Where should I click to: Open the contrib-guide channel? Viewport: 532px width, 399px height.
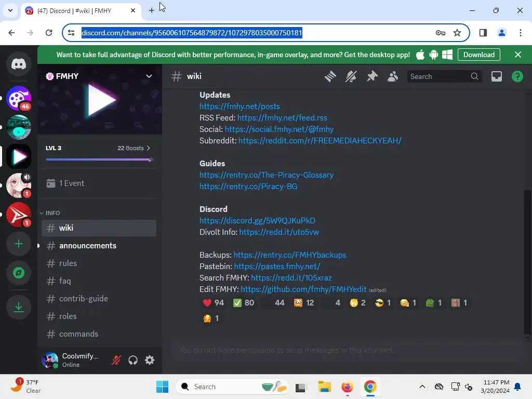click(99, 299)
